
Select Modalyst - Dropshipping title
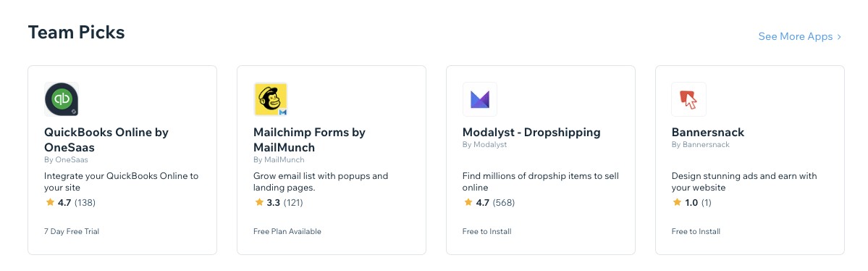click(531, 133)
